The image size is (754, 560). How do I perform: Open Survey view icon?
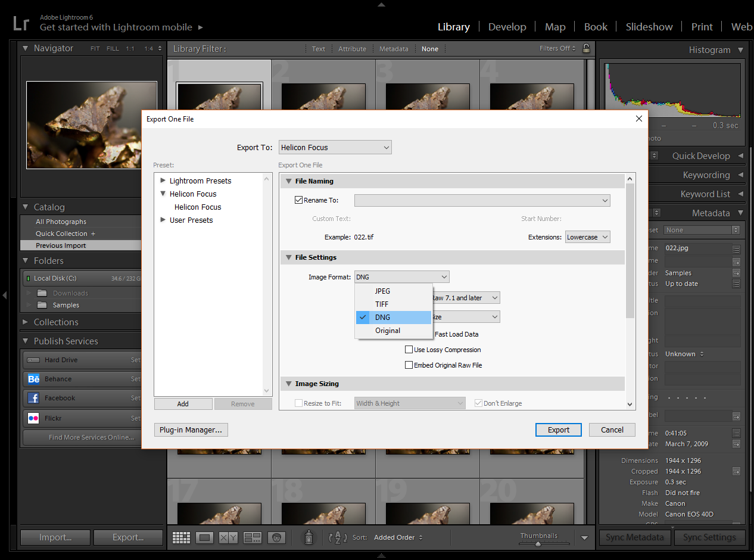tap(253, 537)
